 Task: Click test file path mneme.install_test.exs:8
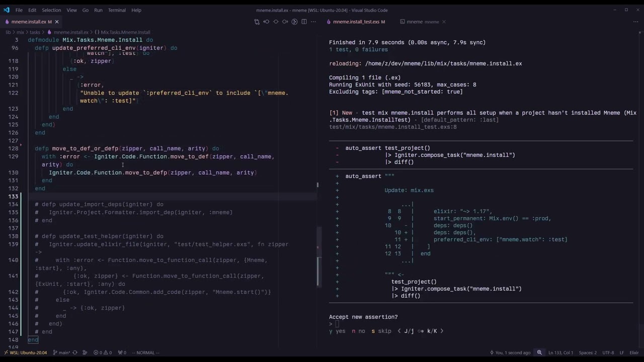[393, 127]
